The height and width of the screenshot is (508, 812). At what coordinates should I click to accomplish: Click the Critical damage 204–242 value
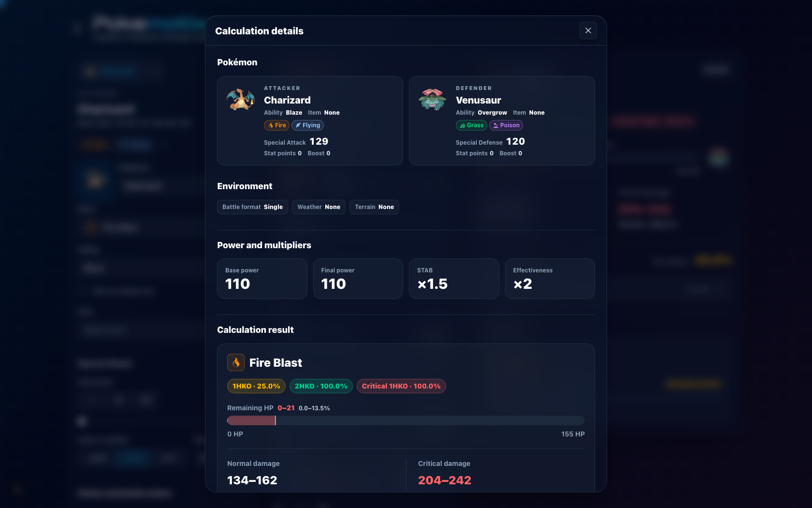point(445,480)
